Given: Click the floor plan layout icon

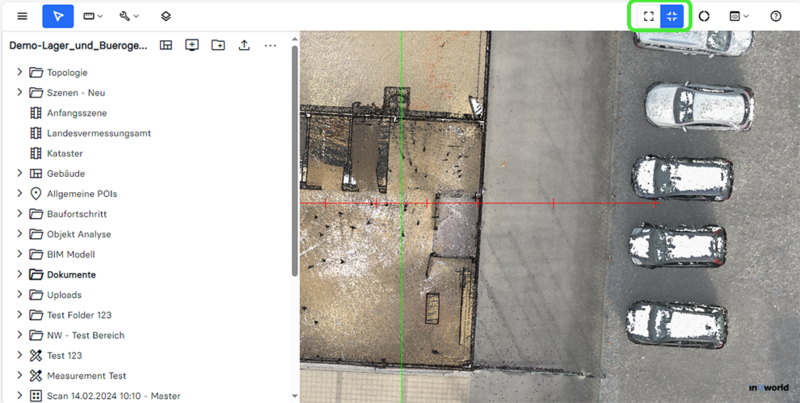Looking at the screenshot, I should pos(166,45).
